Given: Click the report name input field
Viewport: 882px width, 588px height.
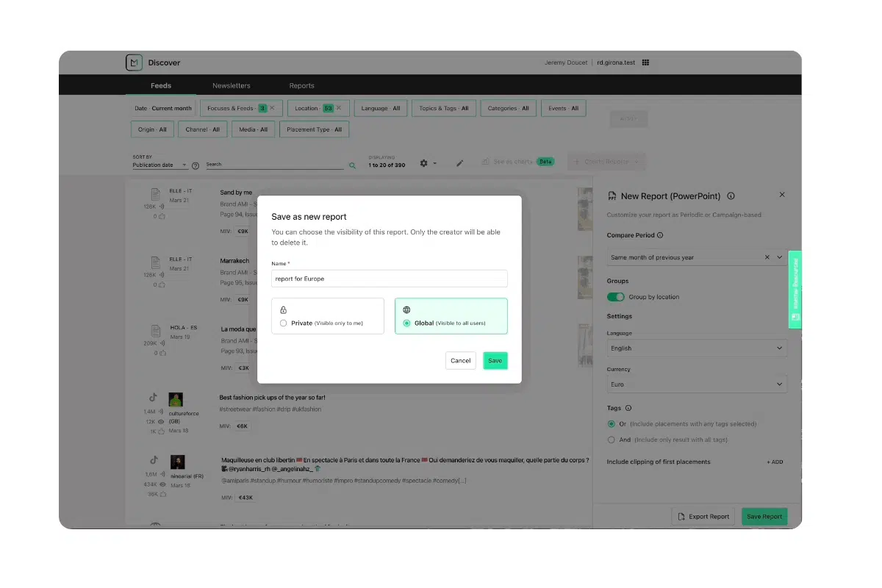Looking at the screenshot, I should point(389,279).
